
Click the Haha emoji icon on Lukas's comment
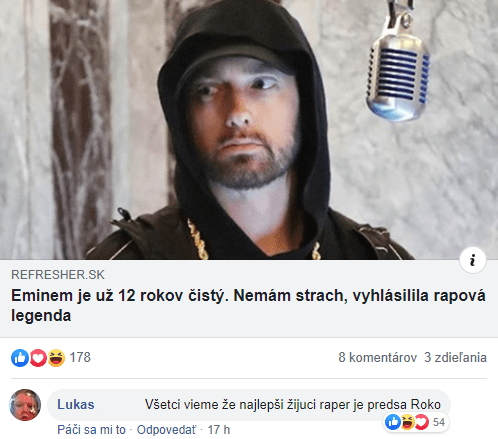(407, 422)
